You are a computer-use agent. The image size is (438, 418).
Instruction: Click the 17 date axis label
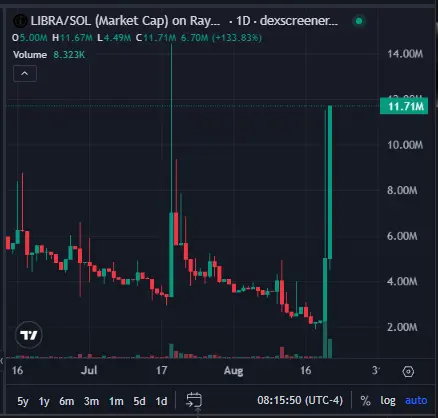(162, 370)
